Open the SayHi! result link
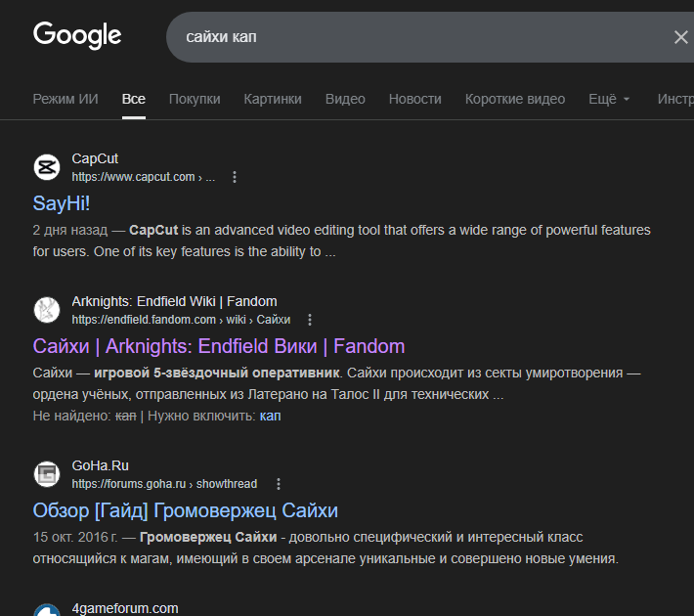 62,203
